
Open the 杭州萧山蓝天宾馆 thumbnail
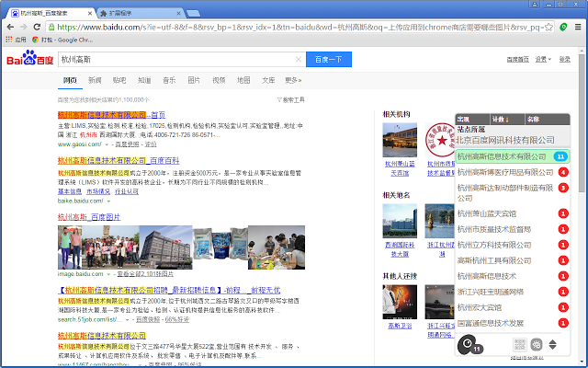400,140
